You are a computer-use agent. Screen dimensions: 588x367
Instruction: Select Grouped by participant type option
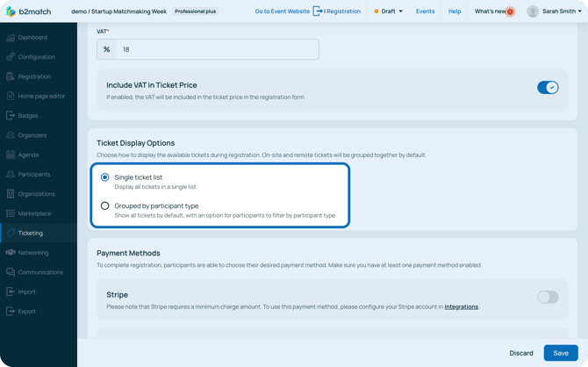tap(105, 206)
